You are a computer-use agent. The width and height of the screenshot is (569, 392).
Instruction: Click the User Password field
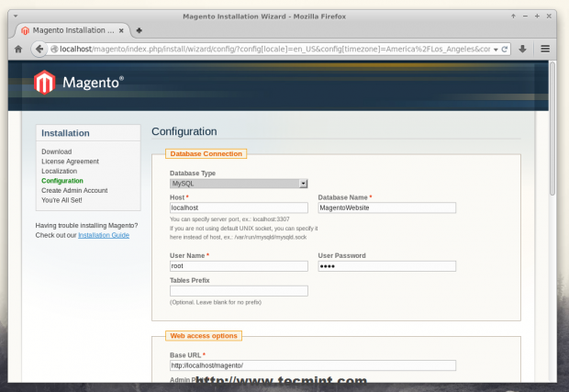click(387, 266)
